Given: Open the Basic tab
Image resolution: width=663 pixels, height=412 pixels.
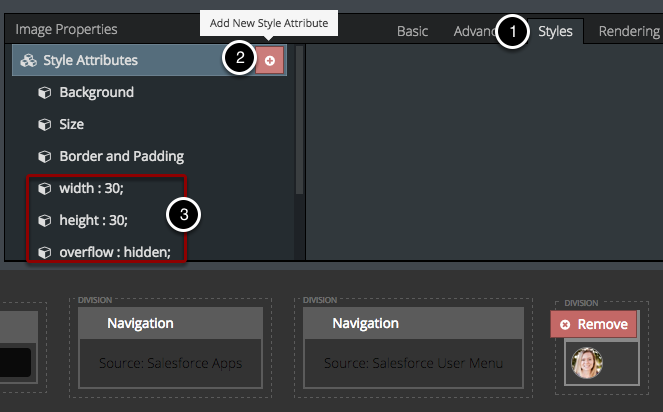Looking at the screenshot, I should (x=412, y=31).
